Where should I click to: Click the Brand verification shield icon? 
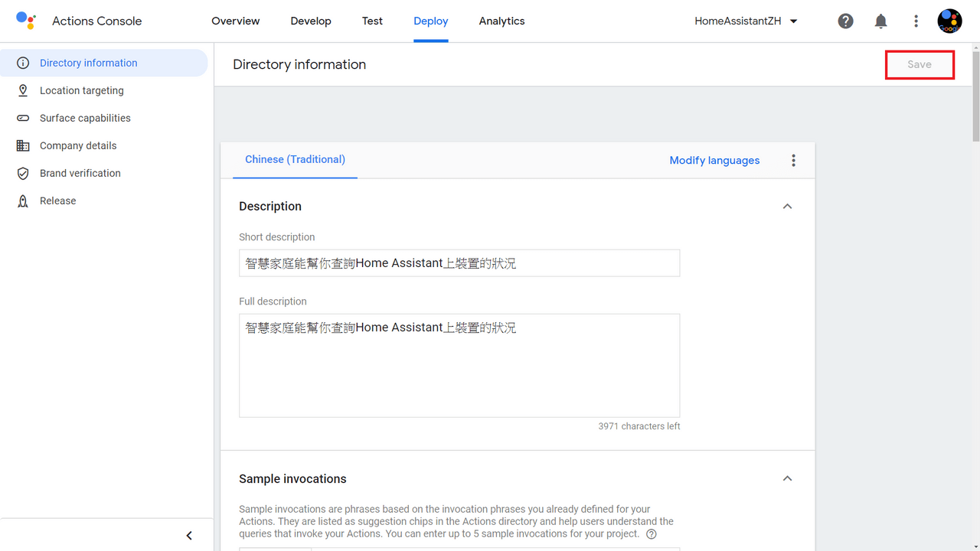[x=23, y=173]
